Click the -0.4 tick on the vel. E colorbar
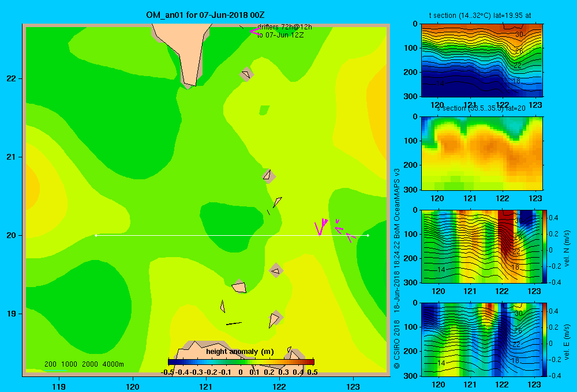The width and height of the screenshot is (577, 392). click(x=554, y=375)
